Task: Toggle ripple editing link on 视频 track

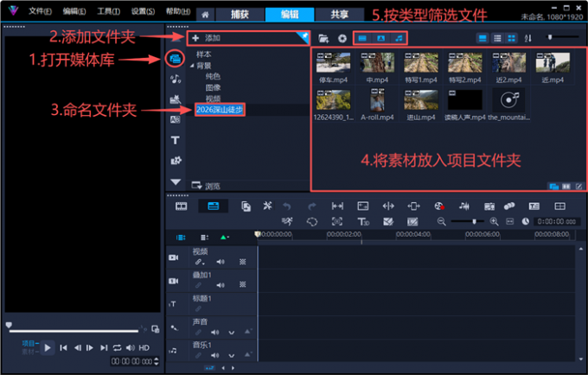Action: [199, 262]
